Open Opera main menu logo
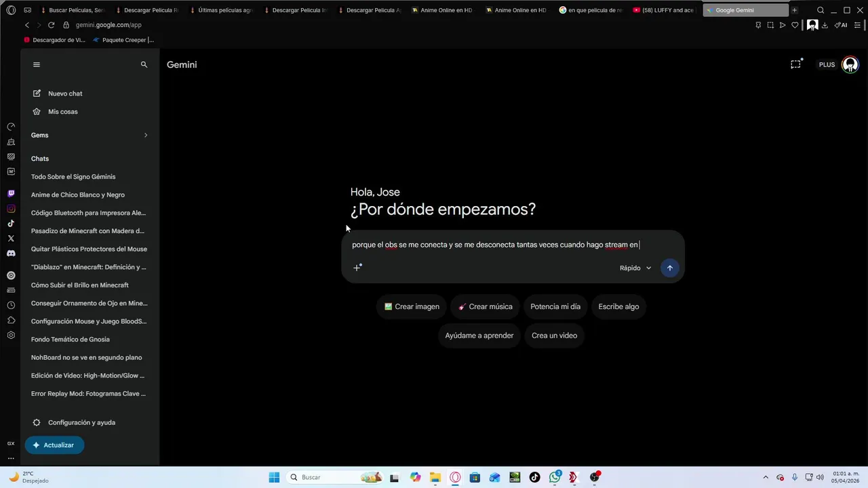868x488 pixels. (10, 10)
